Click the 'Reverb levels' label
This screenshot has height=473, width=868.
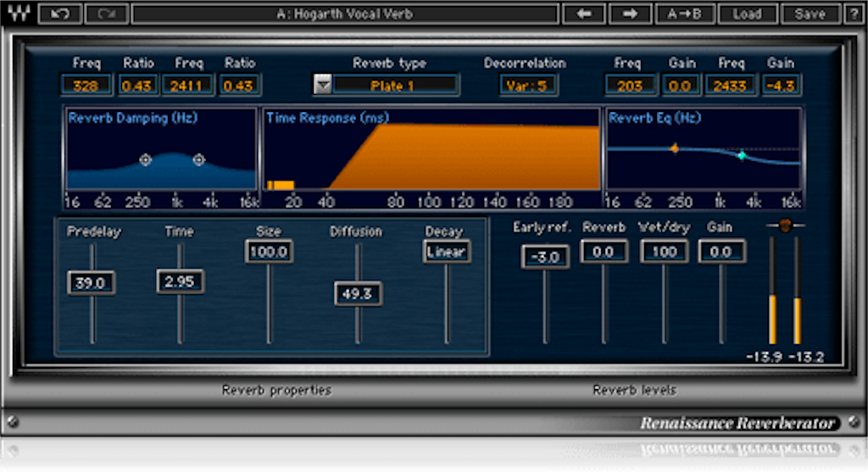tap(634, 390)
